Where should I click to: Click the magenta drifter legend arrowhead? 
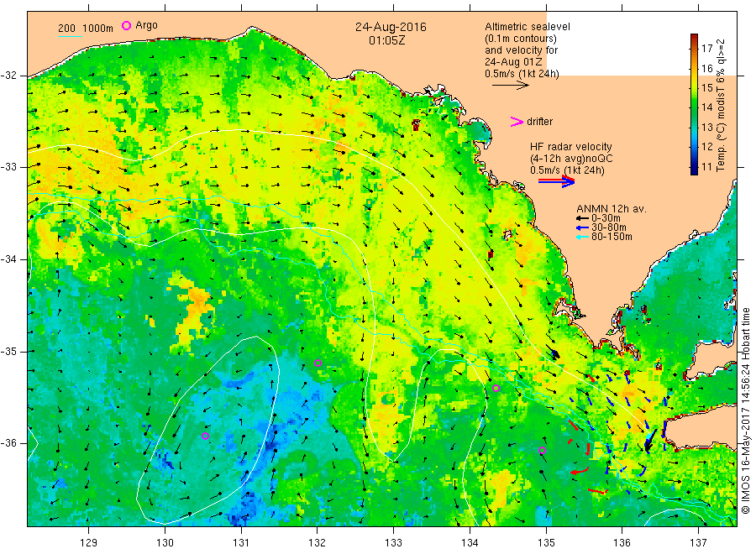(x=517, y=122)
